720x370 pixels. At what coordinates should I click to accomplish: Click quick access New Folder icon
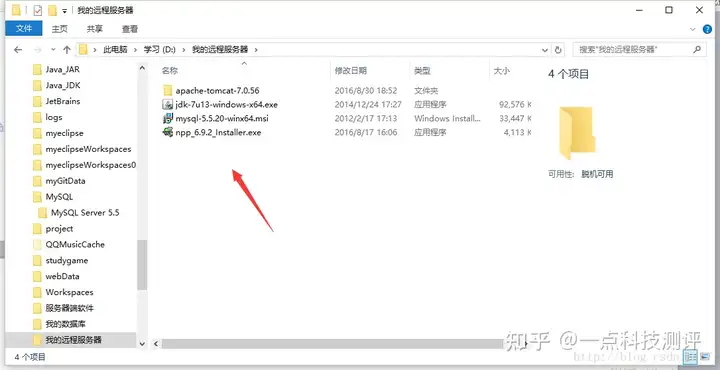point(52,10)
